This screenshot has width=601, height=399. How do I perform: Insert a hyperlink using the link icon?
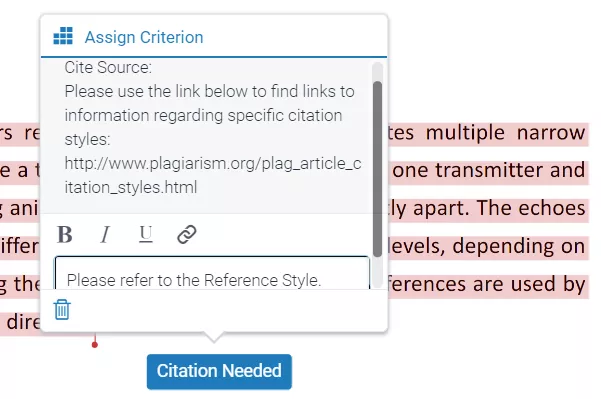(187, 234)
